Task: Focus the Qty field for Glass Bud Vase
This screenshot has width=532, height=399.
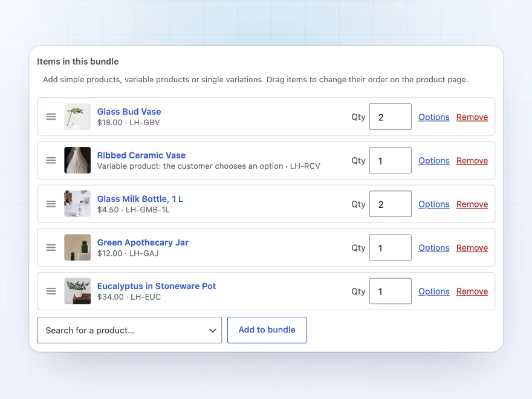Action: pyautogui.click(x=390, y=117)
